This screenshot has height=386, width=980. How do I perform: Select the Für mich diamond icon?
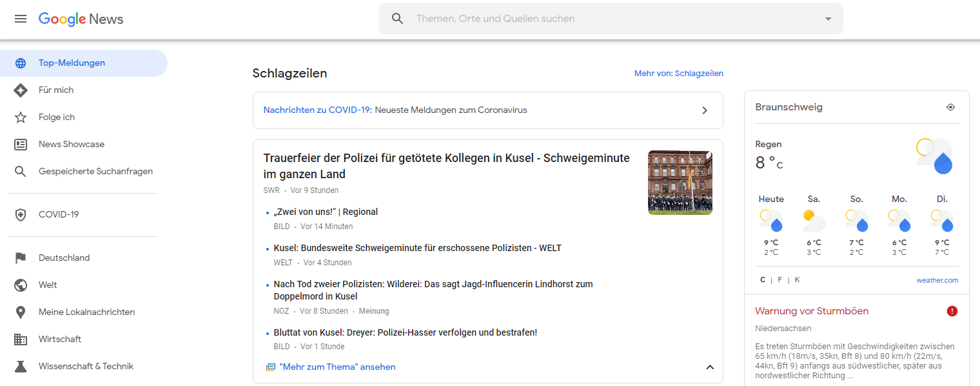[x=21, y=90]
